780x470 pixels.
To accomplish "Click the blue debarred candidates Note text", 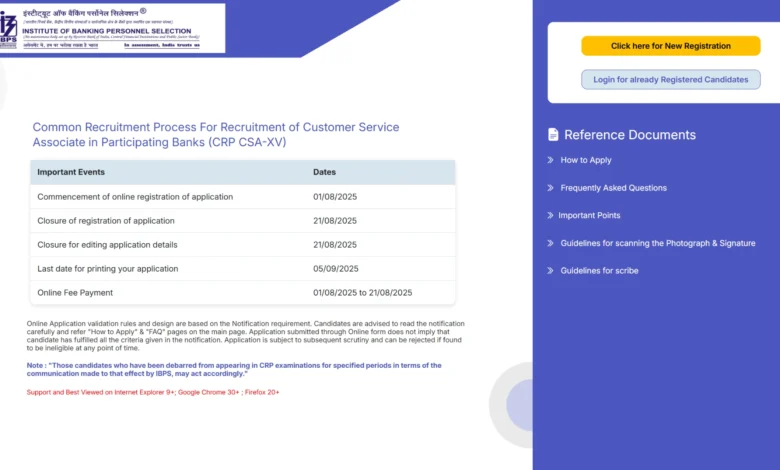I will coord(234,369).
